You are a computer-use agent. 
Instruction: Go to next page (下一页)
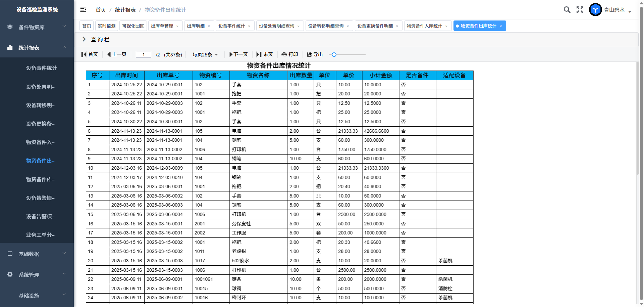click(x=238, y=54)
